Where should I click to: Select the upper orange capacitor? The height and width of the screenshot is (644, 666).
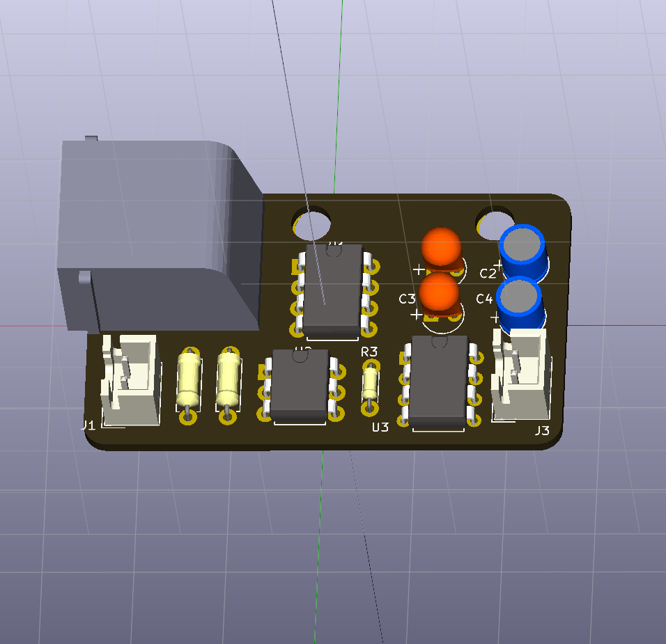[x=441, y=247]
